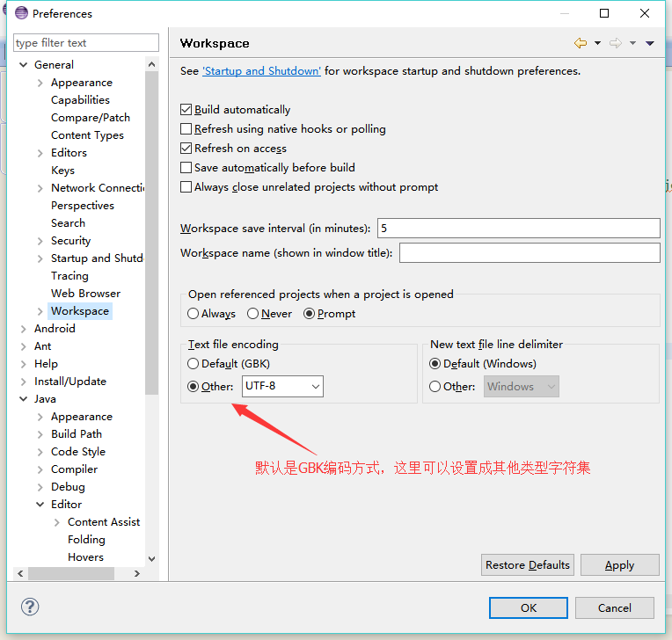Viewport: 672px width, 640px height.
Task: Select Never for opening referenced projects
Action: click(252, 314)
